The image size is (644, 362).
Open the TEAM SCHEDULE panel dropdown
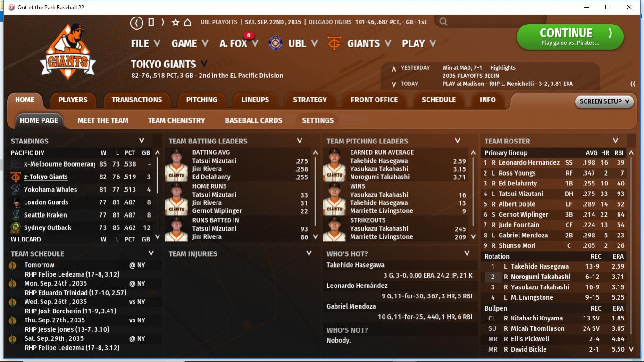pos(151,253)
